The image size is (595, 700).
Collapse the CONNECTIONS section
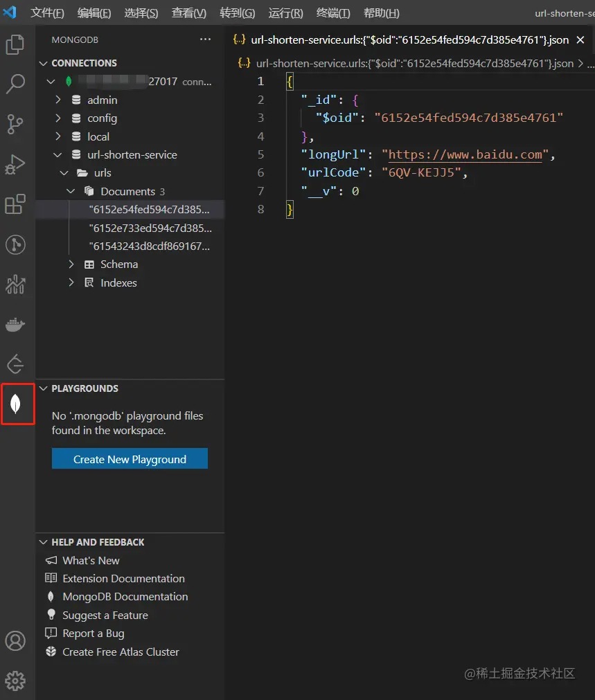tap(44, 64)
